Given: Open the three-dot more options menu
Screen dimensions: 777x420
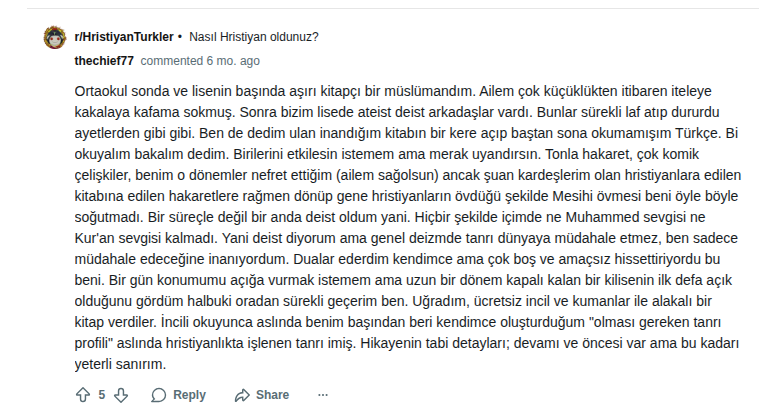Looking at the screenshot, I should point(320,395).
